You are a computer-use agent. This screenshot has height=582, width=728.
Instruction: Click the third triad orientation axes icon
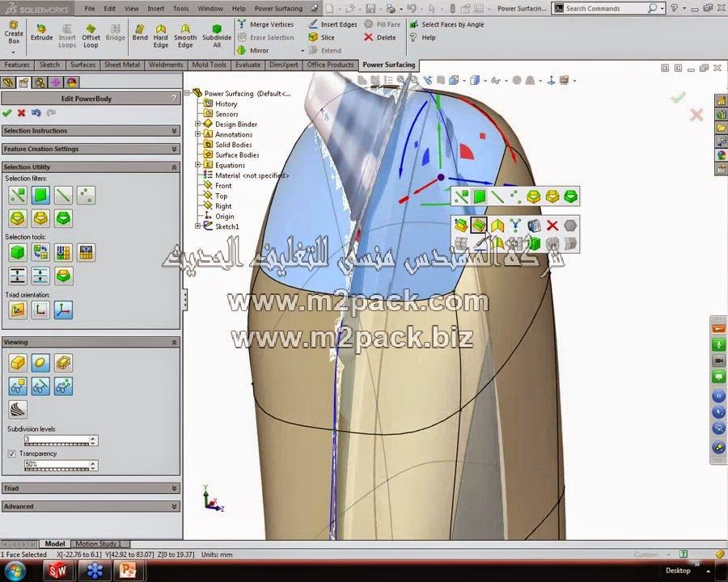(63, 310)
